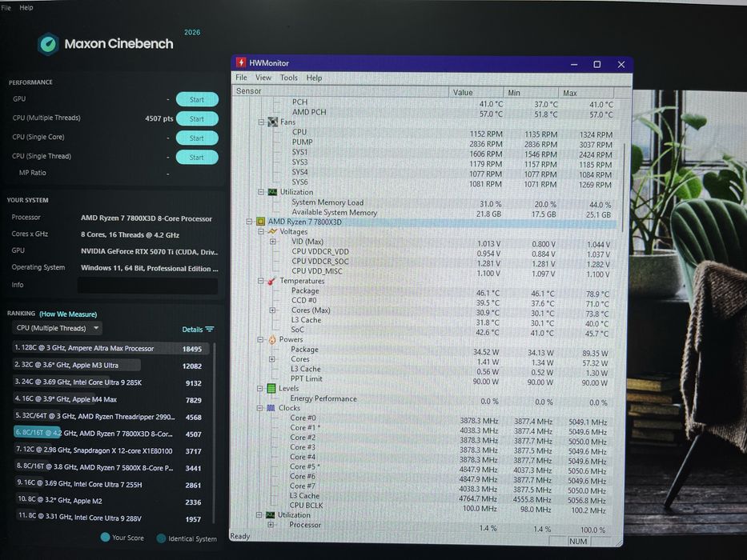Click the Clocks category icon
This screenshot has width=747, height=560.
click(x=271, y=408)
